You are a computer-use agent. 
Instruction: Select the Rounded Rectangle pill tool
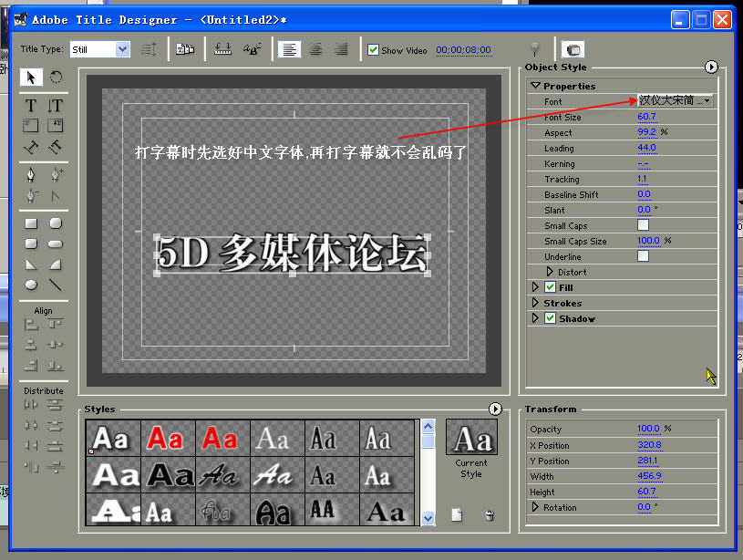tap(56, 244)
